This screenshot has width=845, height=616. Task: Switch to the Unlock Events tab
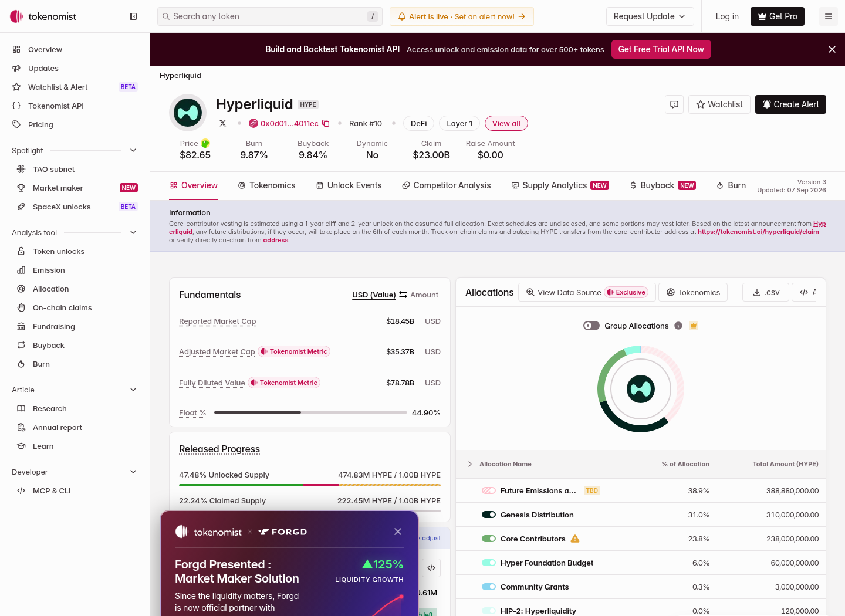(349, 185)
